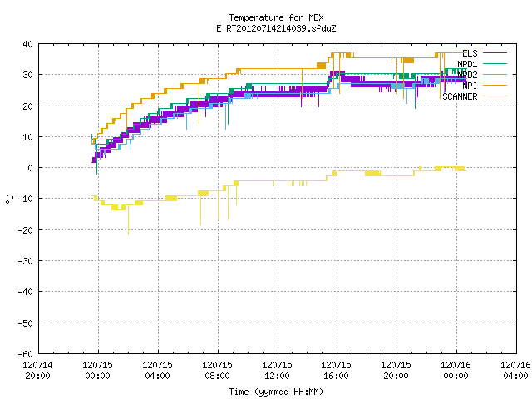Select the file name E_RT20120714214039.sfduZ subtitle
Screen dimensions: 532x399
point(276,28)
